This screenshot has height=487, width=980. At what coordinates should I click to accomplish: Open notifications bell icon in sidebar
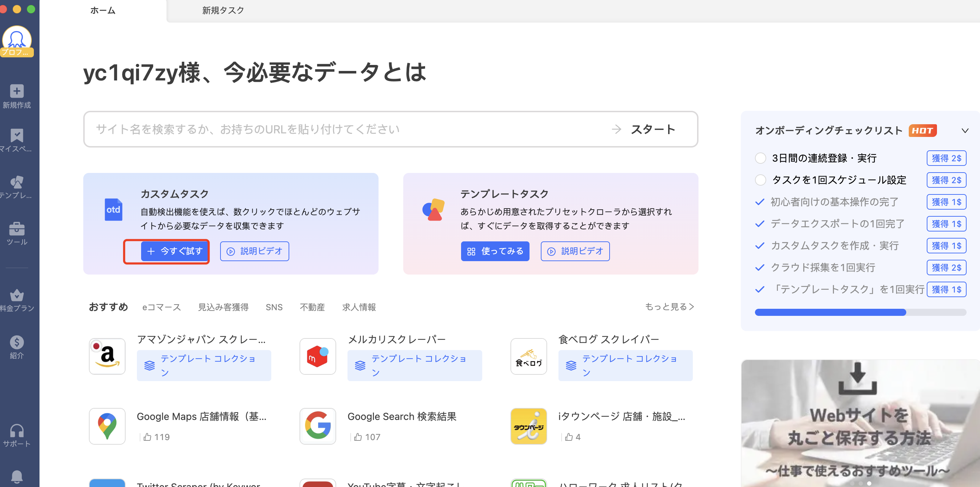click(x=17, y=476)
